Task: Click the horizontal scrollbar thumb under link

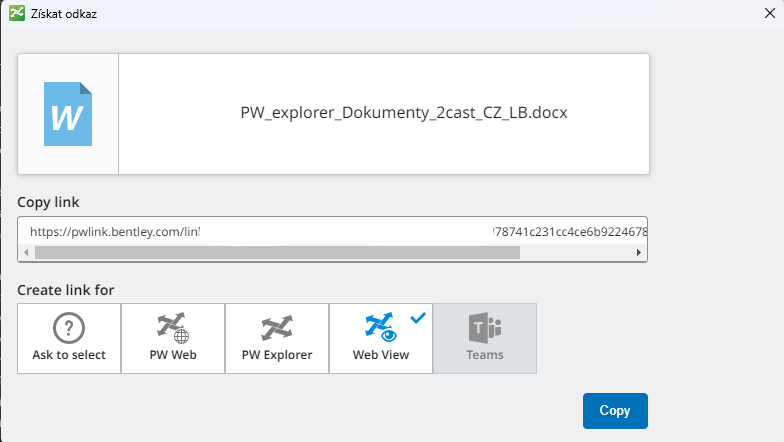Action: [x=277, y=253]
